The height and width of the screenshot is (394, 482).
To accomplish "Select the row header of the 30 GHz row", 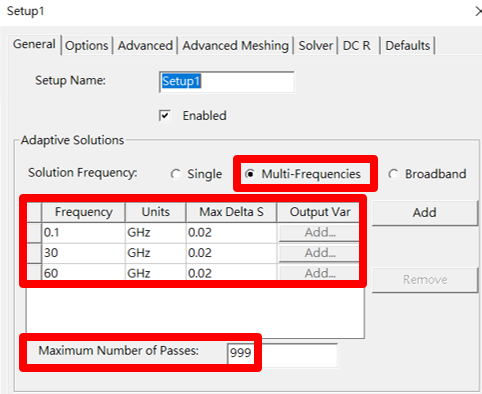I will 34,253.
